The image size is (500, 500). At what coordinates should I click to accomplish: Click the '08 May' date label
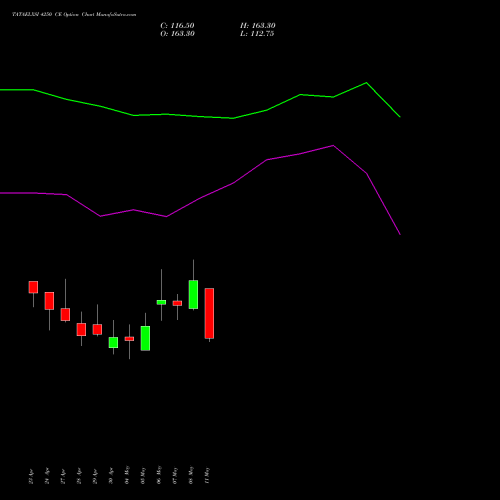(191, 475)
